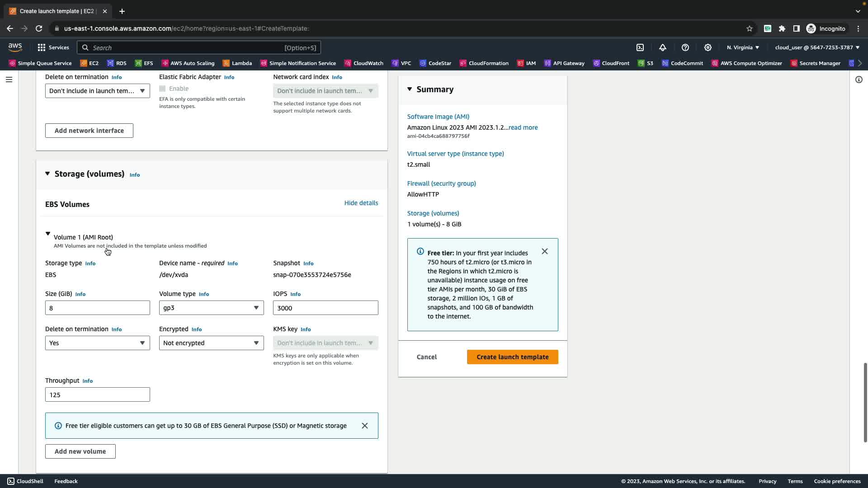The height and width of the screenshot is (488, 868).
Task: Open the Lambda bookmark shortcut
Action: 237,63
